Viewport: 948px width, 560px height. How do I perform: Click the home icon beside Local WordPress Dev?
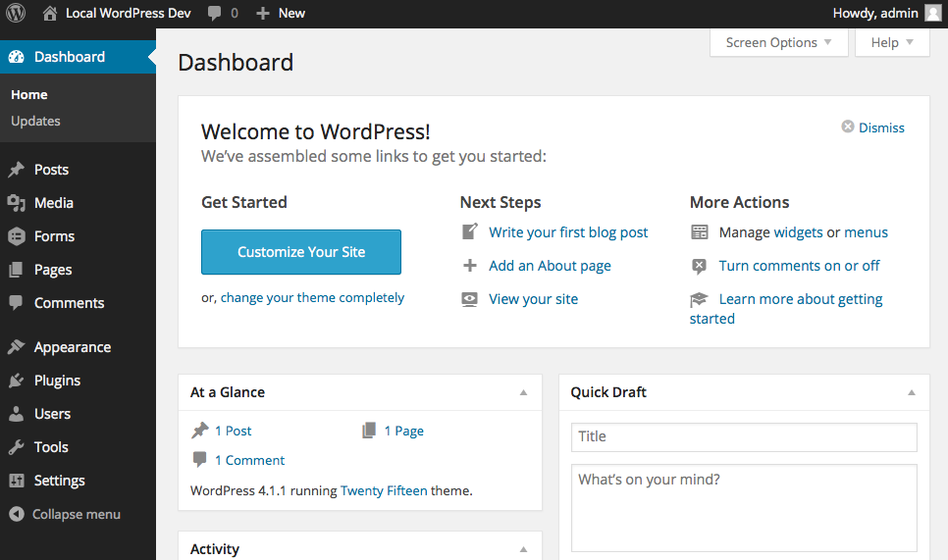tap(50, 14)
